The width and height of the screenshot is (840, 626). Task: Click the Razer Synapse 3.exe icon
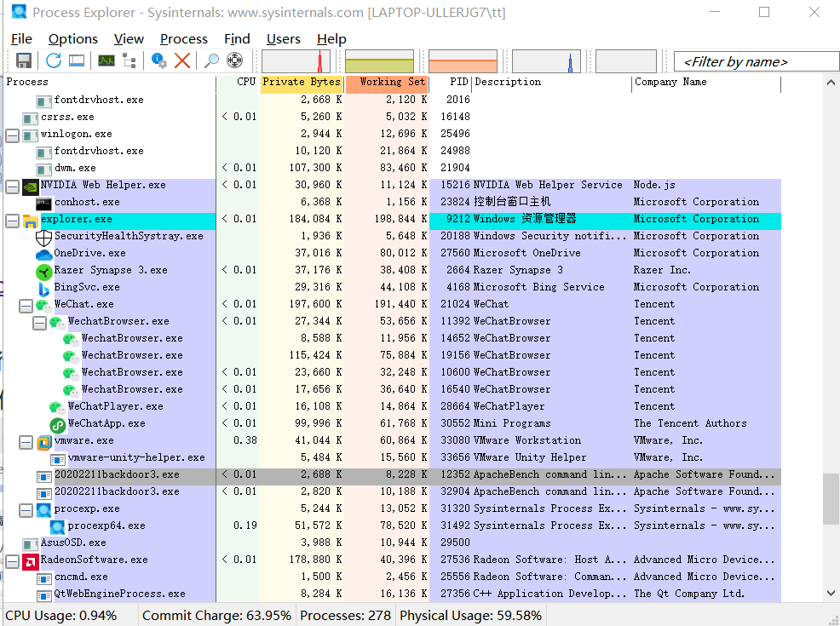pos(43,272)
